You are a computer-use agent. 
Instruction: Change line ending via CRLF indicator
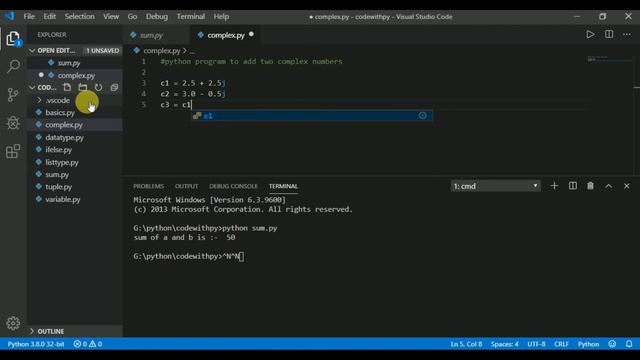(562, 344)
